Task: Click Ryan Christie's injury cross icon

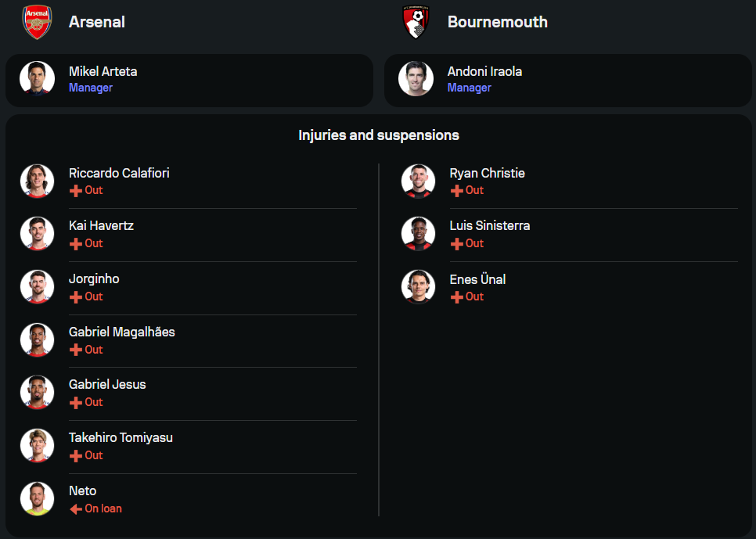Action: click(457, 191)
